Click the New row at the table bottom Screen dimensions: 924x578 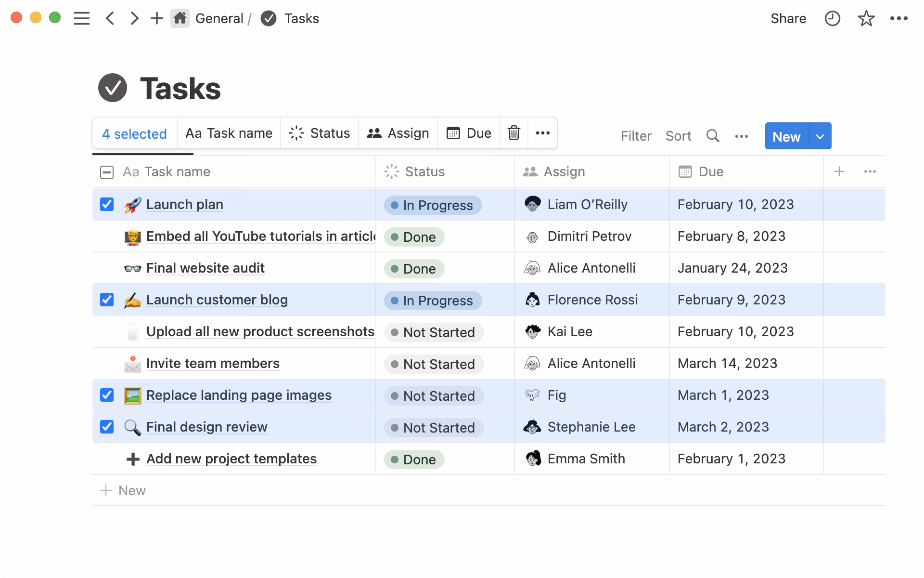tap(123, 490)
